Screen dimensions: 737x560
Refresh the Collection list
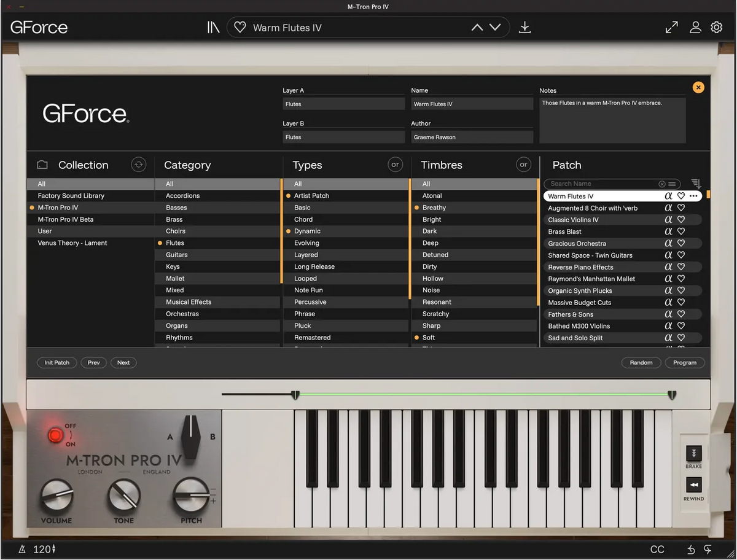coord(139,165)
